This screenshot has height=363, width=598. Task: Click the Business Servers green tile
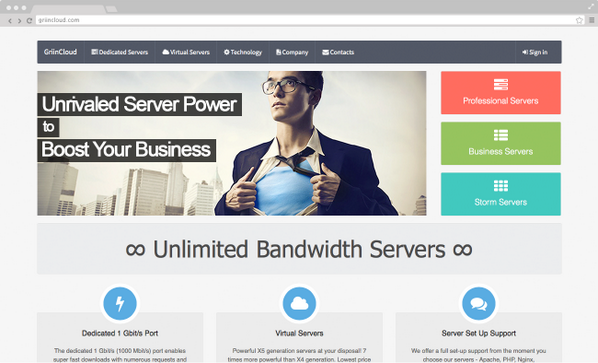(501, 143)
